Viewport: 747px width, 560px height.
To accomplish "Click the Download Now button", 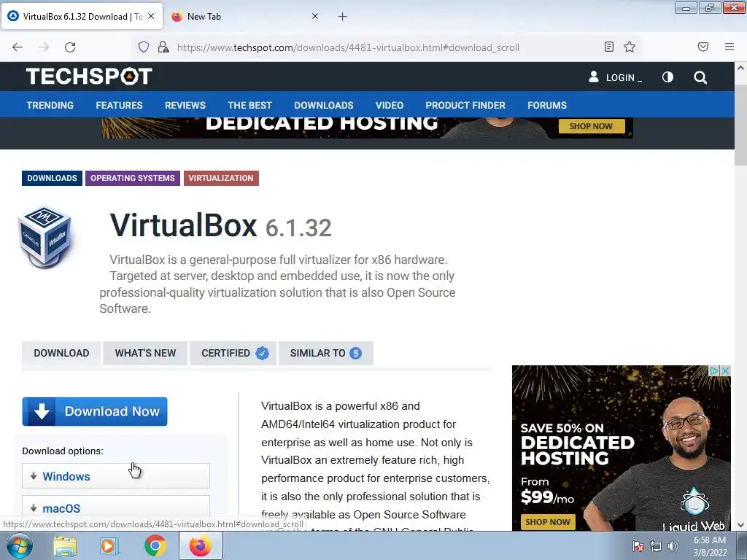I will [95, 411].
